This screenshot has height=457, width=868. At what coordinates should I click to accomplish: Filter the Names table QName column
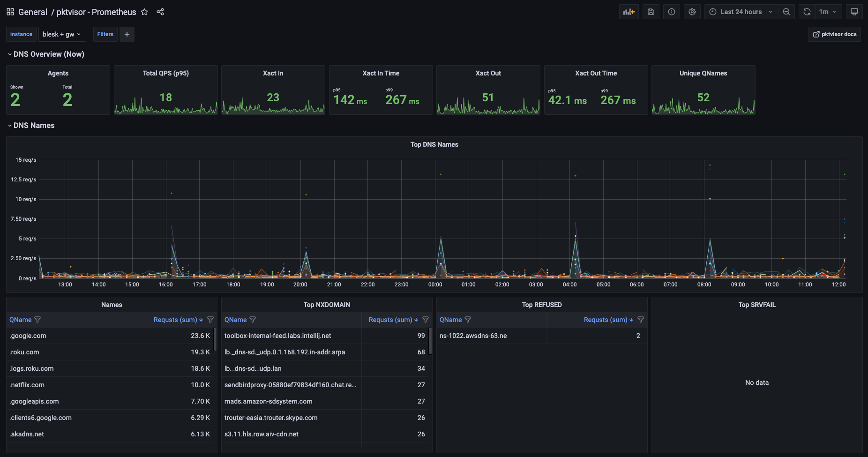point(37,320)
